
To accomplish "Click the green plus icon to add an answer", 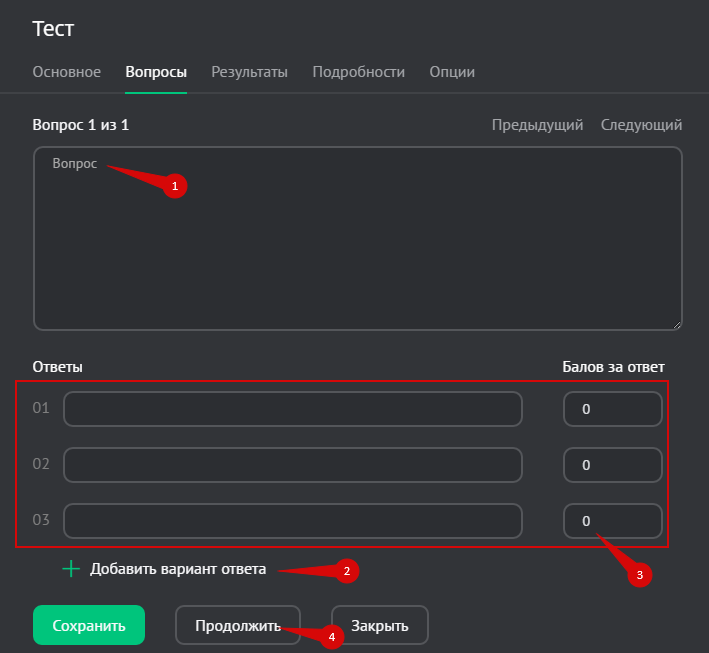I will tap(70, 569).
